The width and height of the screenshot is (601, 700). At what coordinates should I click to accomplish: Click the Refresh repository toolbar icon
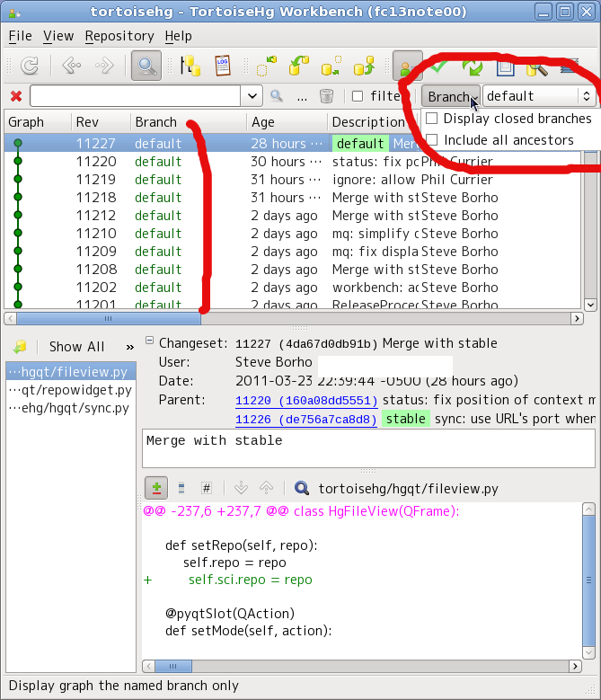[30, 66]
